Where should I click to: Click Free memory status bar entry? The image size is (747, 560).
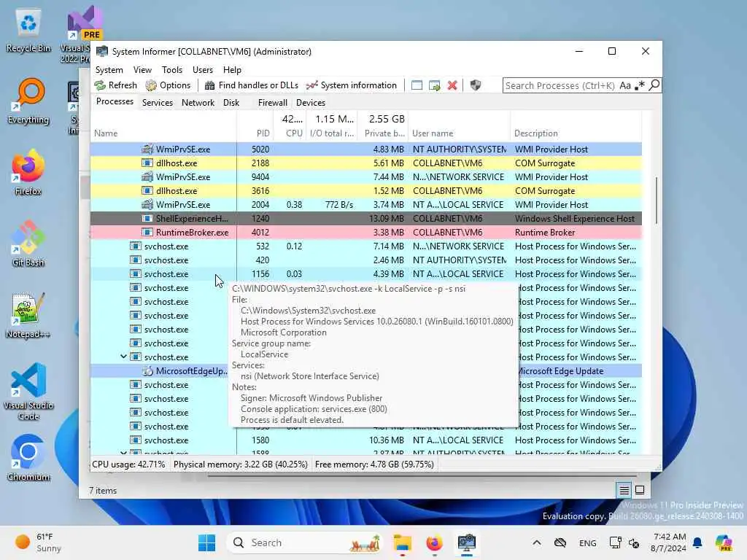(374, 464)
